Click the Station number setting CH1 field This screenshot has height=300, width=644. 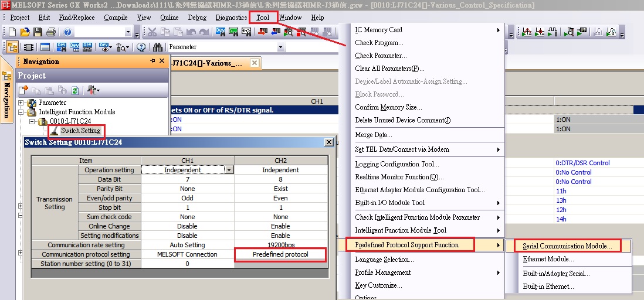click(x=187, y=264)
